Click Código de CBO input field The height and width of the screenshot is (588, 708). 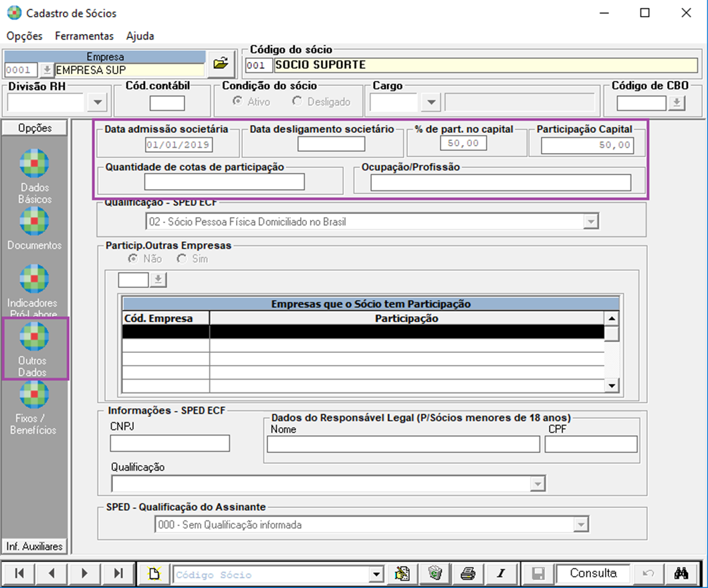[x=641, y=104]
